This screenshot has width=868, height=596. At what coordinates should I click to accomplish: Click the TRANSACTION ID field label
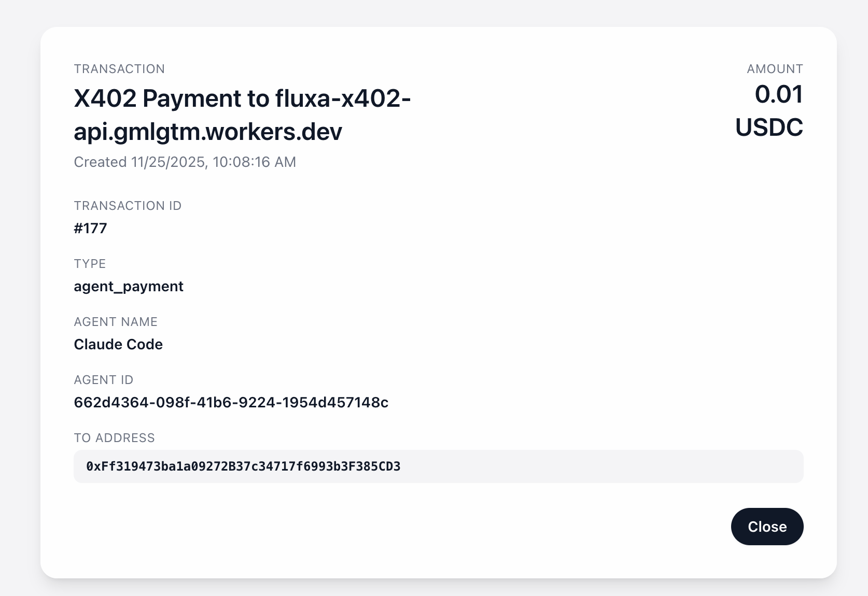(128, 206)
